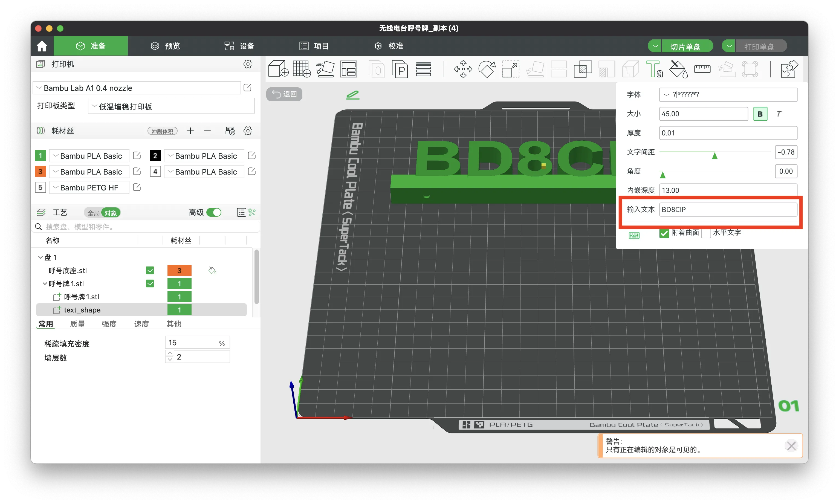Select the Measure ruler tool
This screenshot has height=504, width=839.
702,69
